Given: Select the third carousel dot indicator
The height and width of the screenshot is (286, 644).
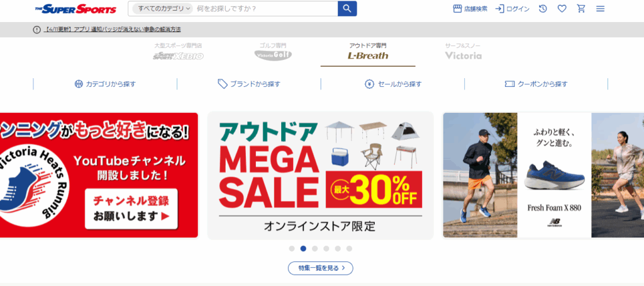Looking at the screenshot, I should click(314, 249).
